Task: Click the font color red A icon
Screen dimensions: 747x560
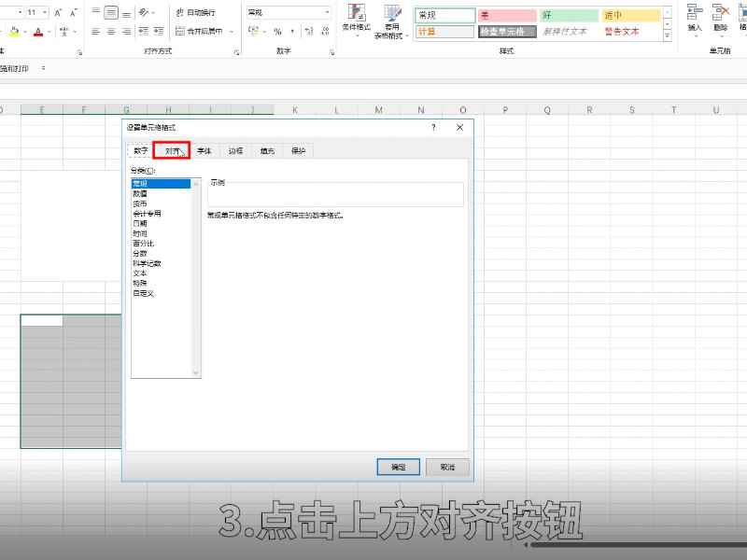Action: pyautogui.click(x=37, y=32)
